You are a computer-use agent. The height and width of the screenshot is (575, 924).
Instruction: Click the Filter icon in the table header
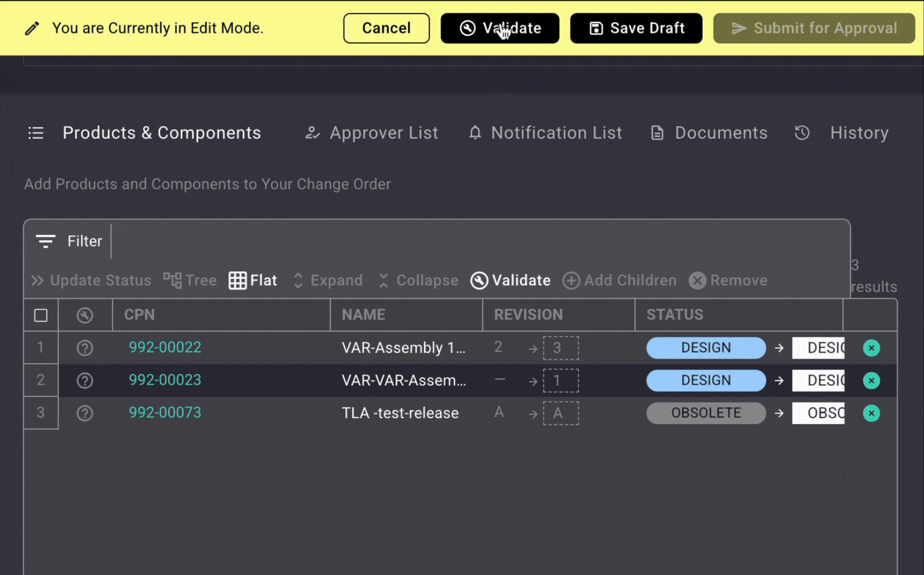[x=46, y=241]
